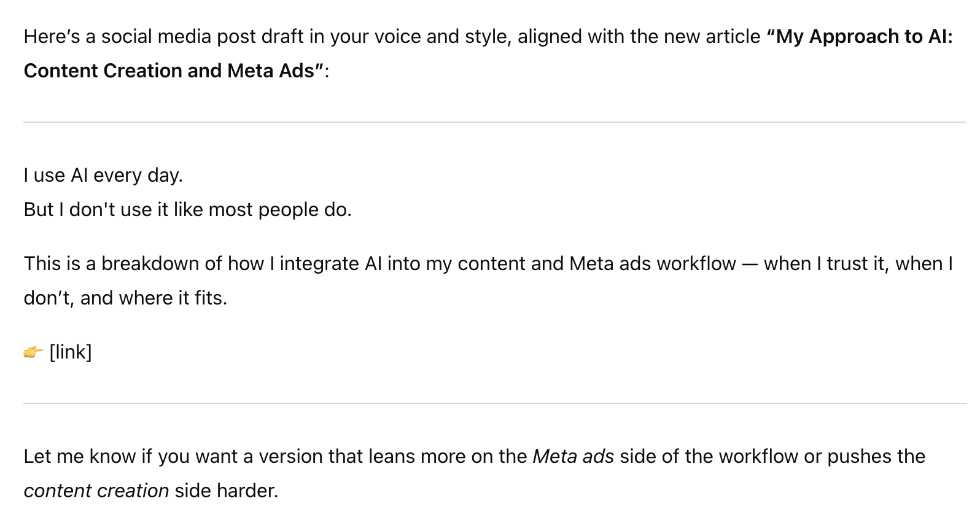Click the line "don't, and where it fits."
Image resolution: width=980 pixels, height=512 pixels.
pos(125,298)
